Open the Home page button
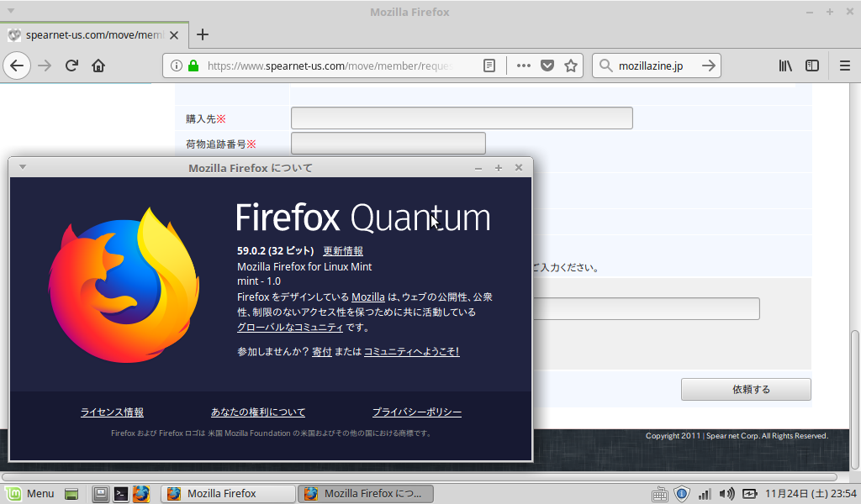Screen dimensions: 861x504 [x=98, y=66]
